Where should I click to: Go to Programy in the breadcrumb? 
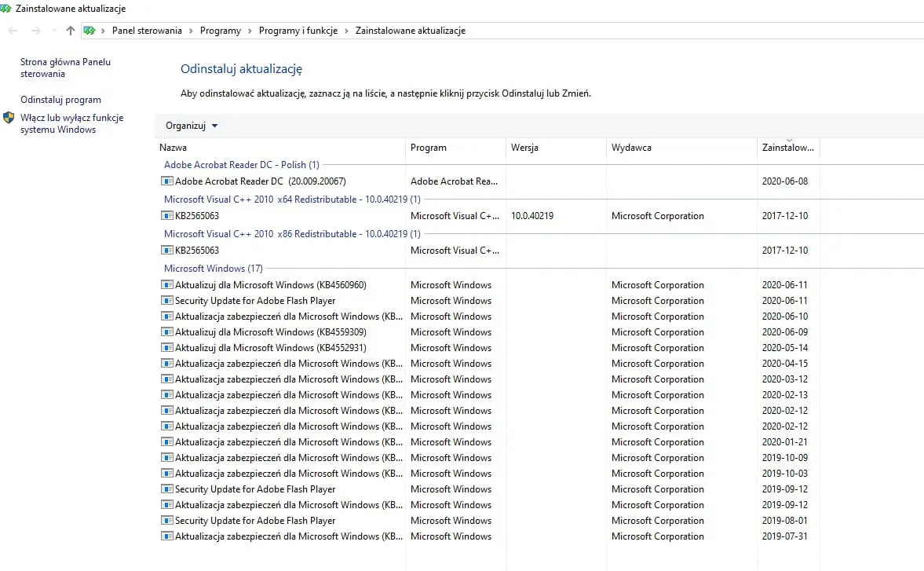coord(221,31)
